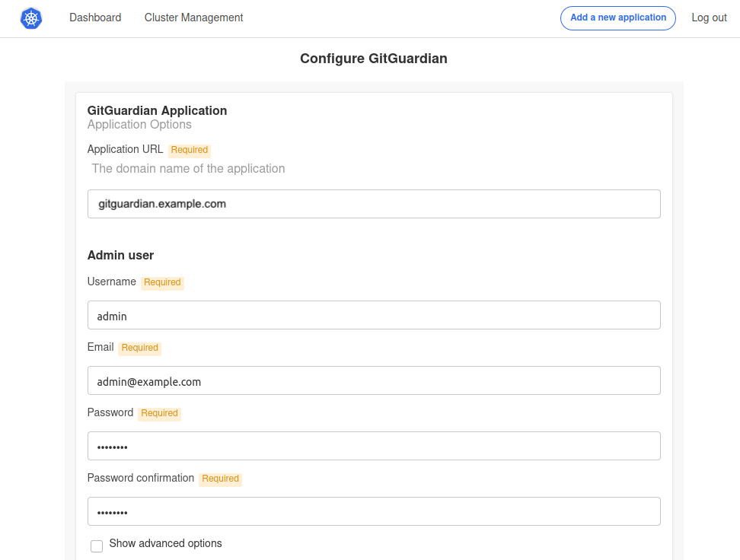Click Required badge next to Application URL

pyautogui.click(x=190, y=150)
